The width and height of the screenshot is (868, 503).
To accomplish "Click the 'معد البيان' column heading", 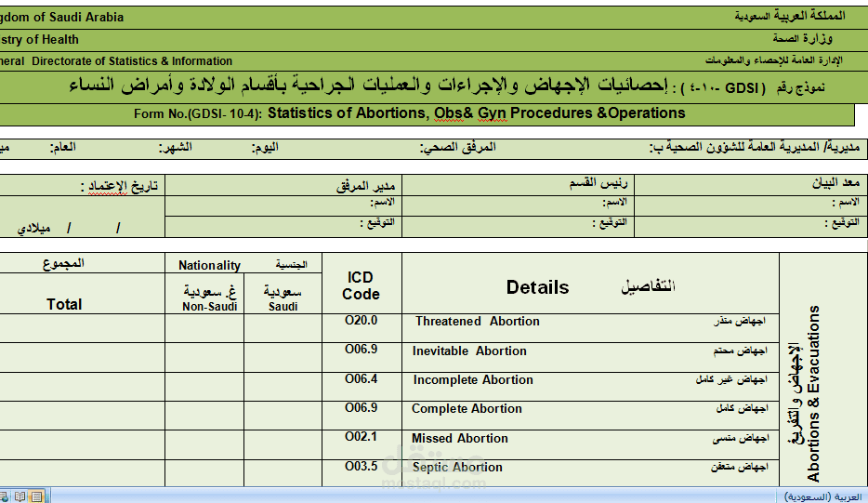I will click(x=835, y=183).
